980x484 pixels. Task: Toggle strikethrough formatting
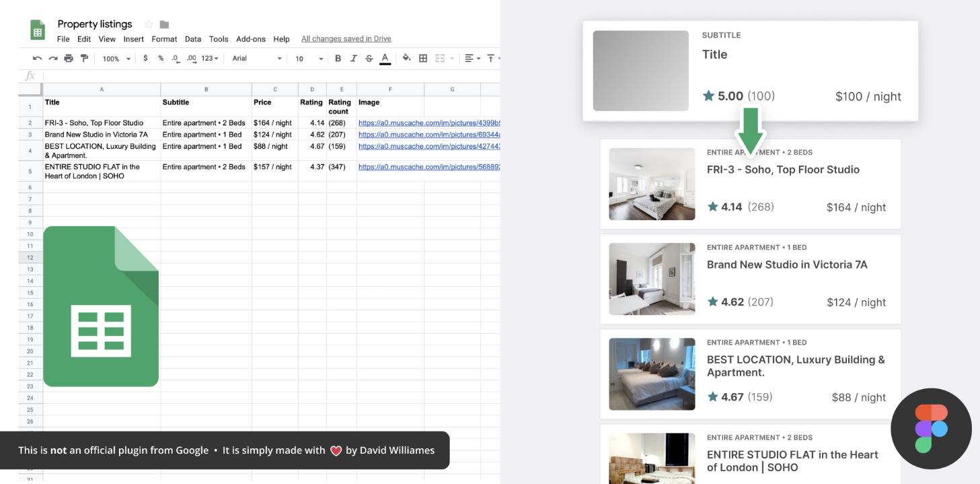point(369,59)
